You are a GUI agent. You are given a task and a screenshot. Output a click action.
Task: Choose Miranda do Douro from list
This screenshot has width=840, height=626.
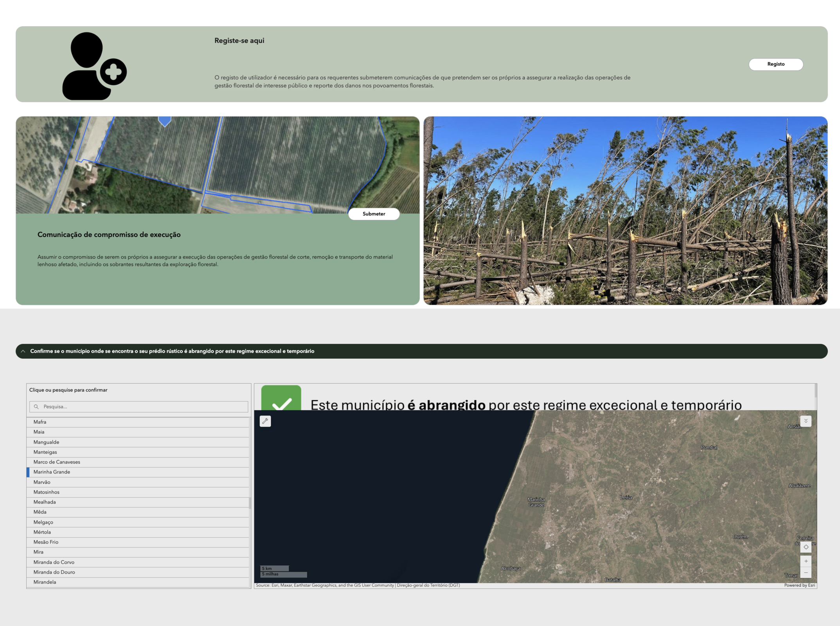pyautogui.click(x=54, y=572)
